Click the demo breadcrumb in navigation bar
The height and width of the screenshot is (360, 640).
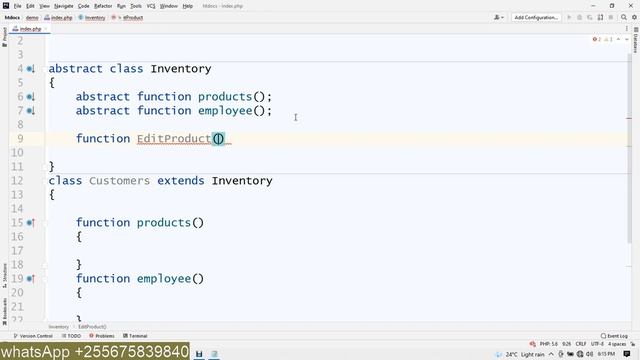coord(32,18)
